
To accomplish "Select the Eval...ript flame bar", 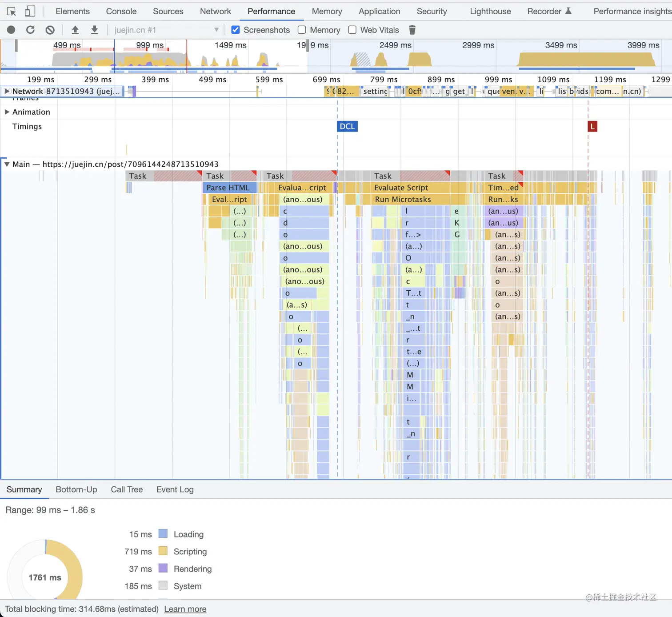I will point(229,200).
